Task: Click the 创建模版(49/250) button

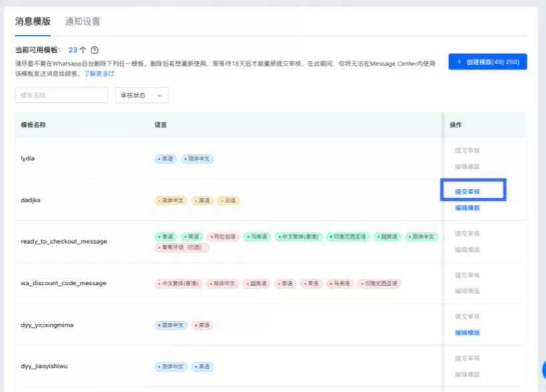Action: click(x=487, y=62)
